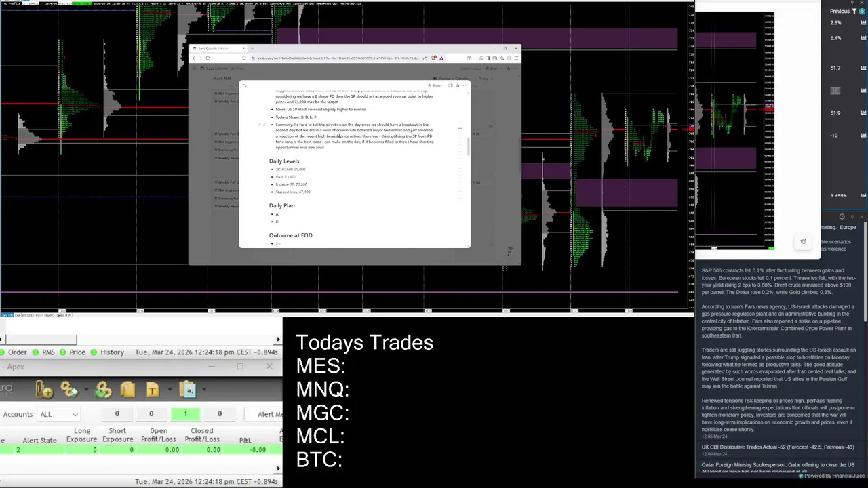
Task: Click the chart icon beside 51.7 value
Action: tap(863, 68)
